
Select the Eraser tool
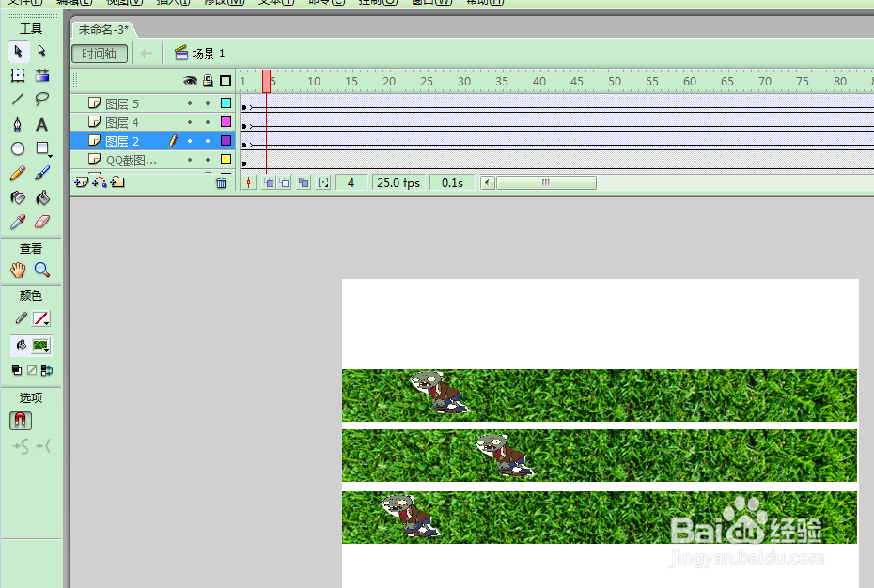tap(41, 223)
